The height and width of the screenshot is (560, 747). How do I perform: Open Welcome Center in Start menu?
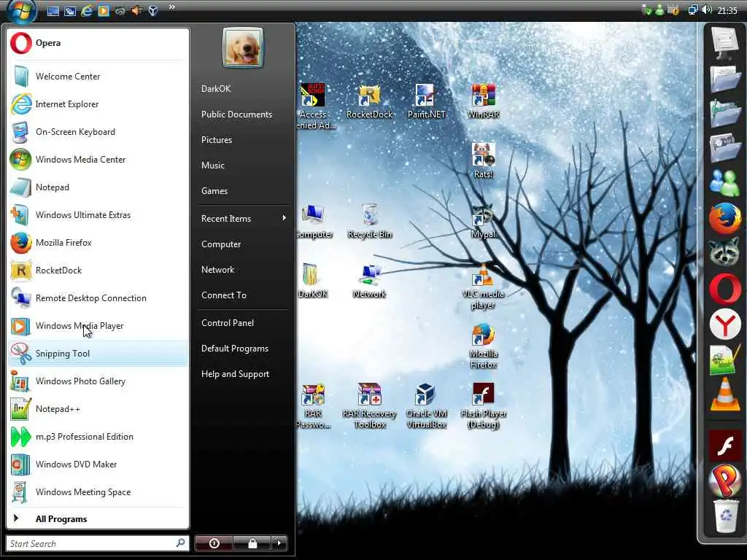pyautogui.click(x=98, y=76)
